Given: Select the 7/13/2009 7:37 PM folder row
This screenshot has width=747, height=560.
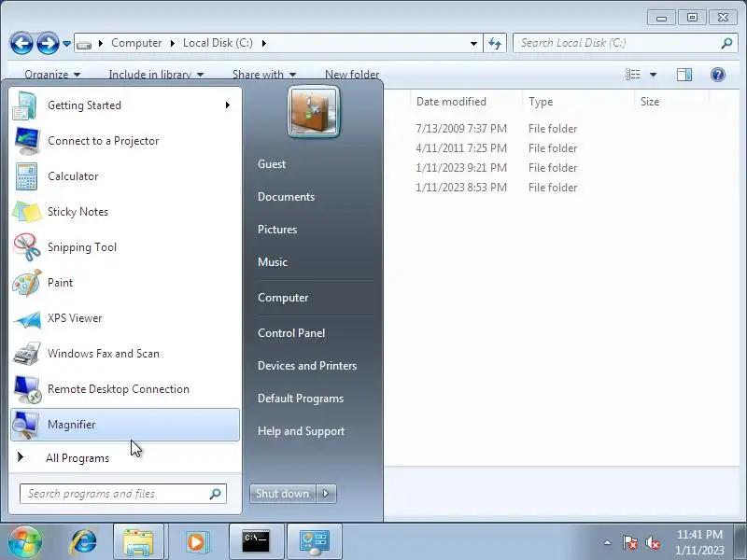Looking at the screenshot, I should coord(497,129).
